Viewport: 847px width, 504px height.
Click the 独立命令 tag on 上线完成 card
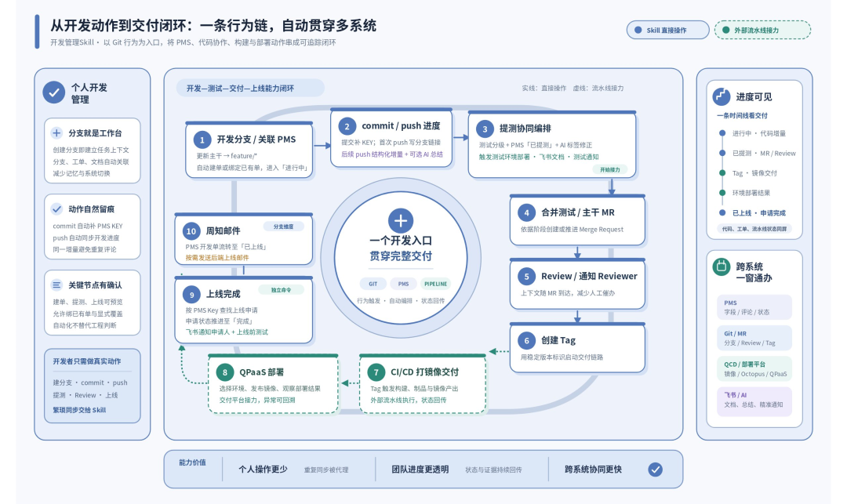pyautogui.click(x=281, y=290)
